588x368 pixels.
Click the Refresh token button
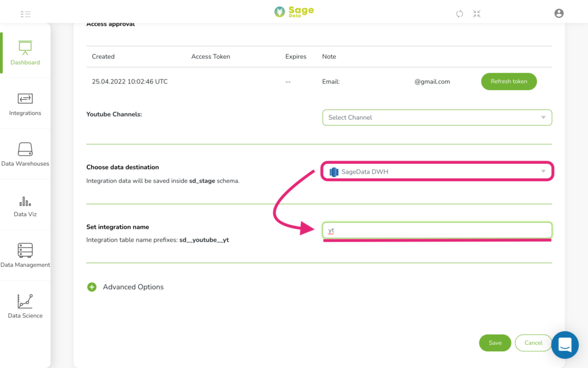click(509, 82)
